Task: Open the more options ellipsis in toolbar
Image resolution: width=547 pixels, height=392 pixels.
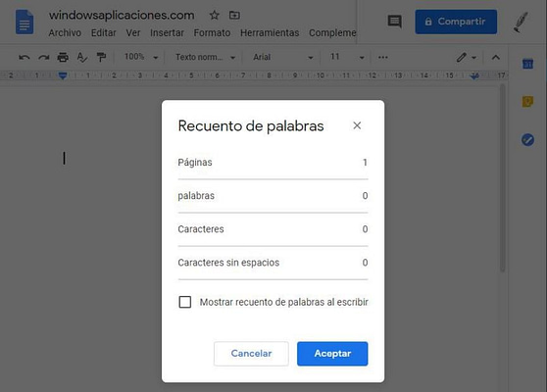Action: pyautogui.click(x=383, y=57)
